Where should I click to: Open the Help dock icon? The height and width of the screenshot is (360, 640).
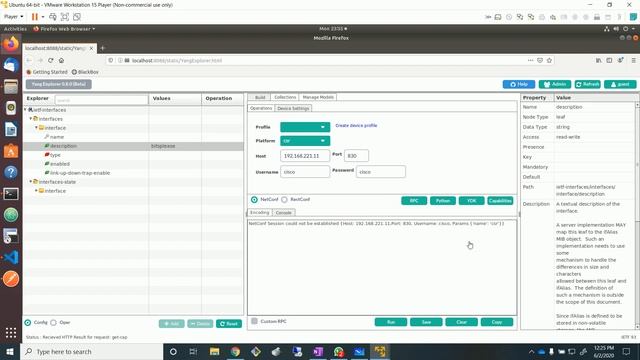pyautogui.click(x=11, y=172)
